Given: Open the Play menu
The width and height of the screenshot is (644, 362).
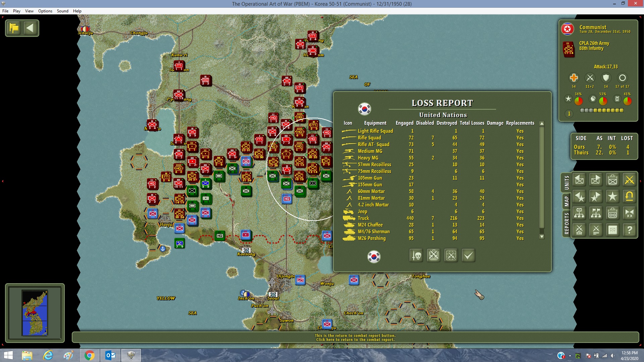Looking at the screenshot, I should tap(17, 11).
